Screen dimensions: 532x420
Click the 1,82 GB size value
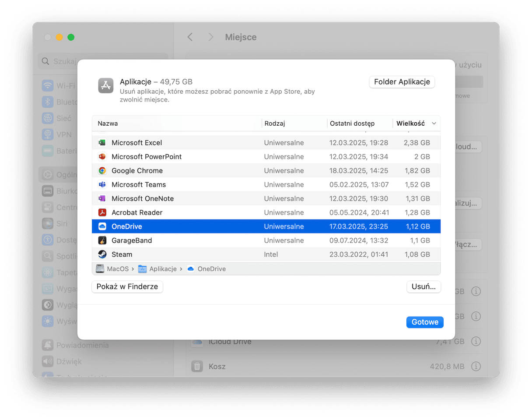pyautogui.click(x=417, y=171)
